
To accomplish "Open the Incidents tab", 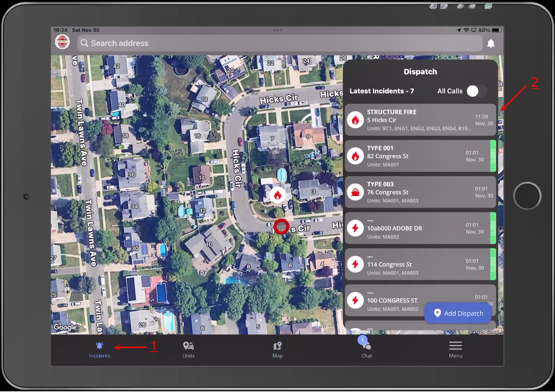I will click(99, 350).
